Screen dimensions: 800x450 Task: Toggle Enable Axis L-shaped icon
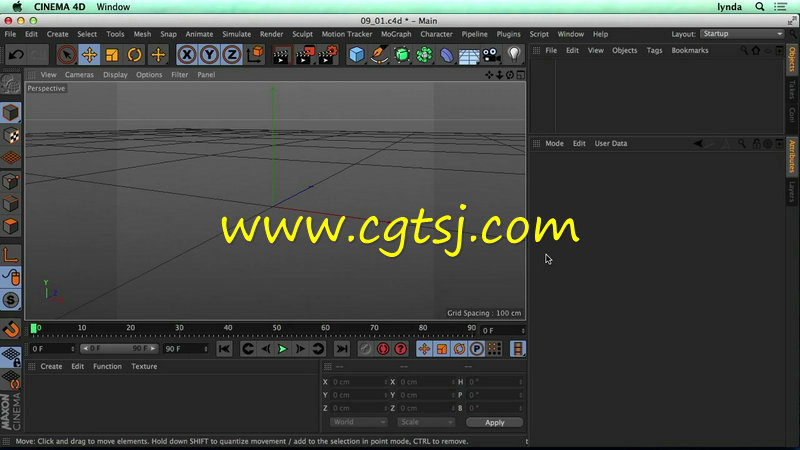tap(11, 255)
